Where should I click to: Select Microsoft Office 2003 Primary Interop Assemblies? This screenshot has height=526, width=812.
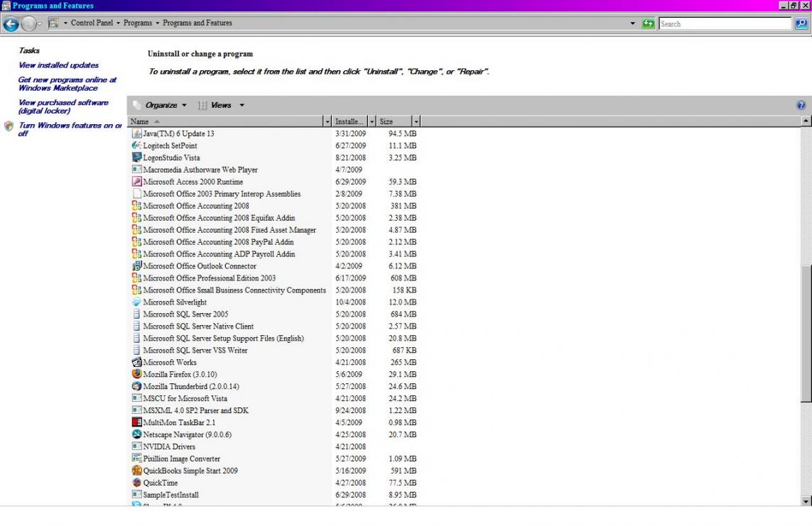click(274, 194)
